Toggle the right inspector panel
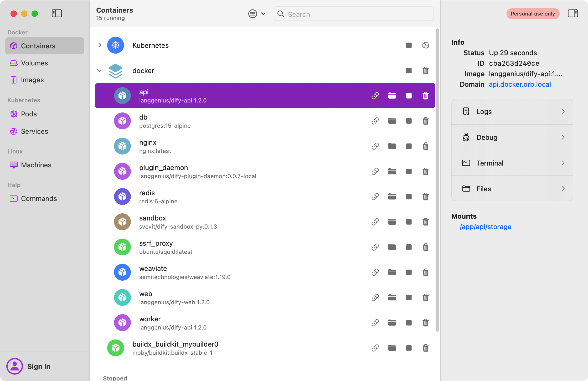 click(572, 14)
